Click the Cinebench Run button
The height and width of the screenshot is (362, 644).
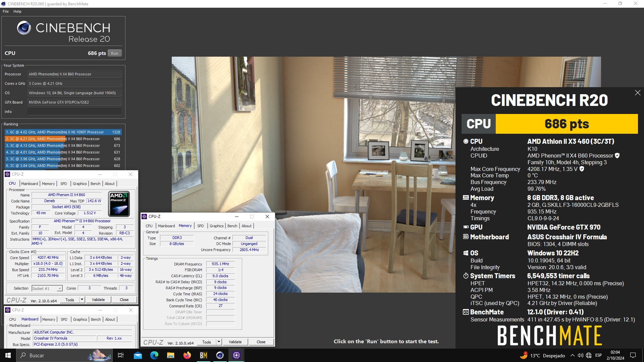coord(115,53)
